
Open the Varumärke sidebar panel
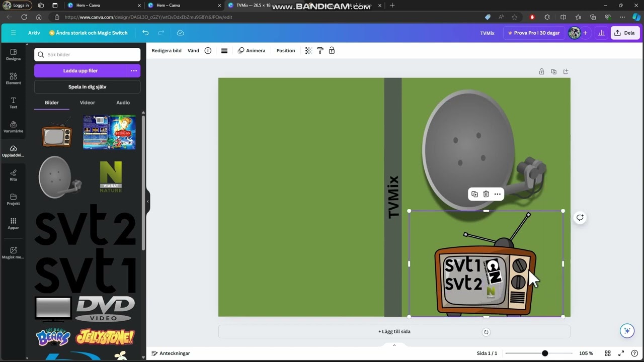point(13,127)
